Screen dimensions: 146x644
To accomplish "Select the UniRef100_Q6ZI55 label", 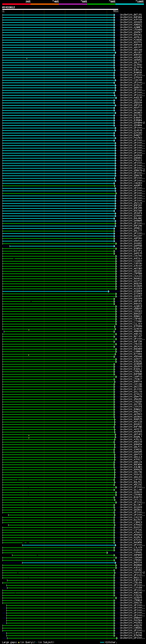I will click(131, 387).
